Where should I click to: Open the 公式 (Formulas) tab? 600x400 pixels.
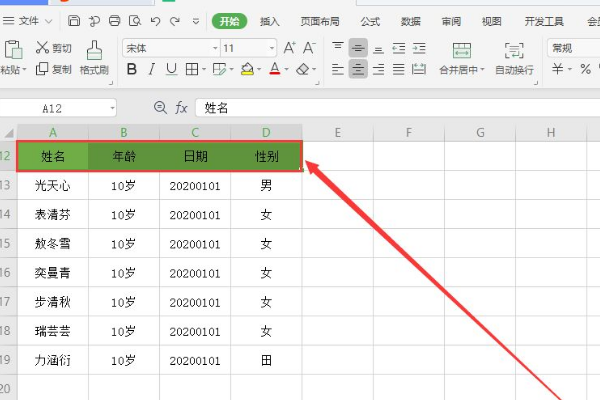point(370,20)
